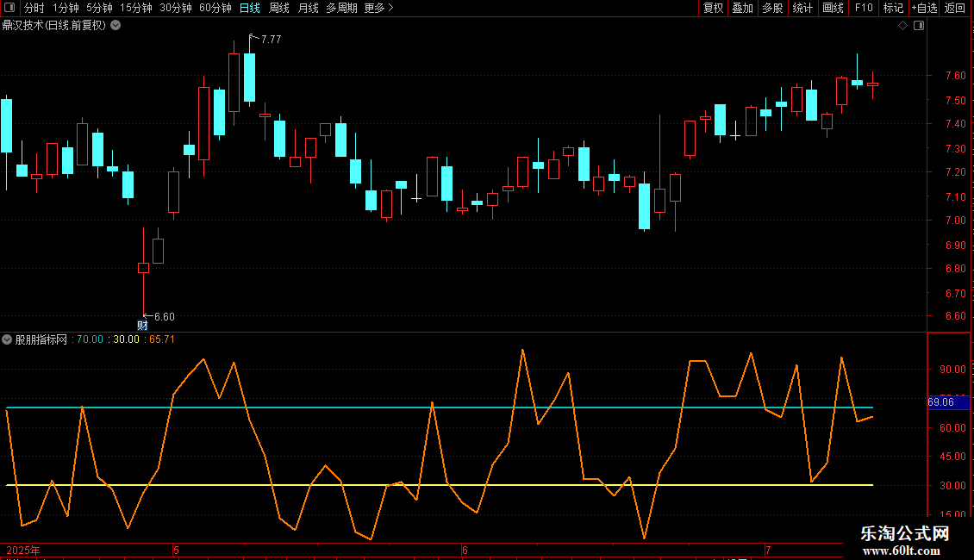Select the 30分钟 period

[176, 8]
